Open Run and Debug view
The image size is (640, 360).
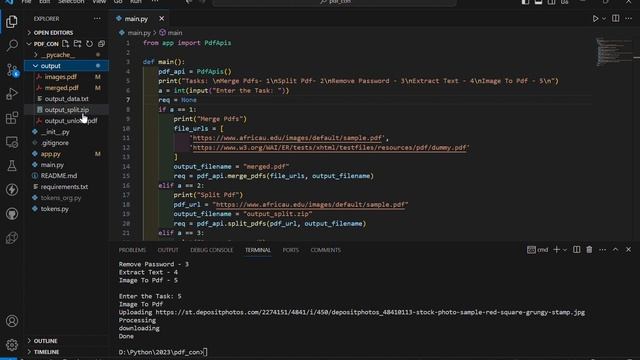(12, 94)
